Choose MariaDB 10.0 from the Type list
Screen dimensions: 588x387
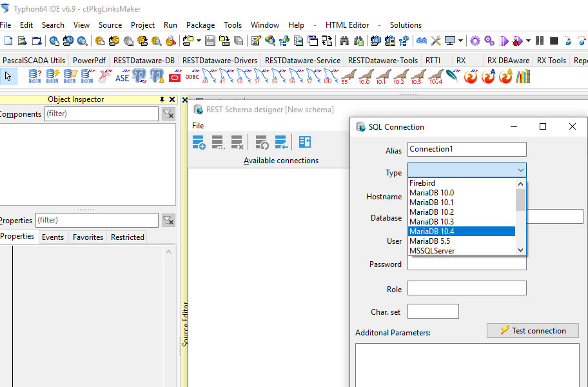tap(461, 193)
